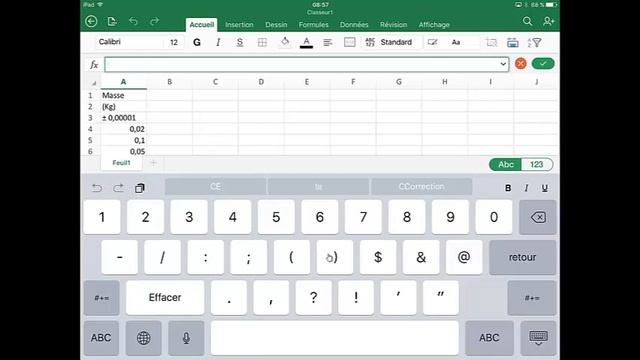Switch to the Données tab
This screenshot has width=640, height=360.
354,25
